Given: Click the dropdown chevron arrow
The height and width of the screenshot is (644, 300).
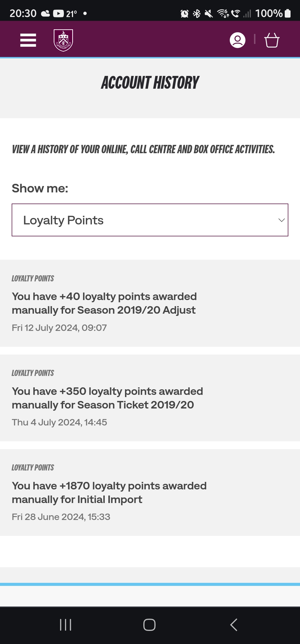Looking at the screenshot, I should [x=281, y=220].
